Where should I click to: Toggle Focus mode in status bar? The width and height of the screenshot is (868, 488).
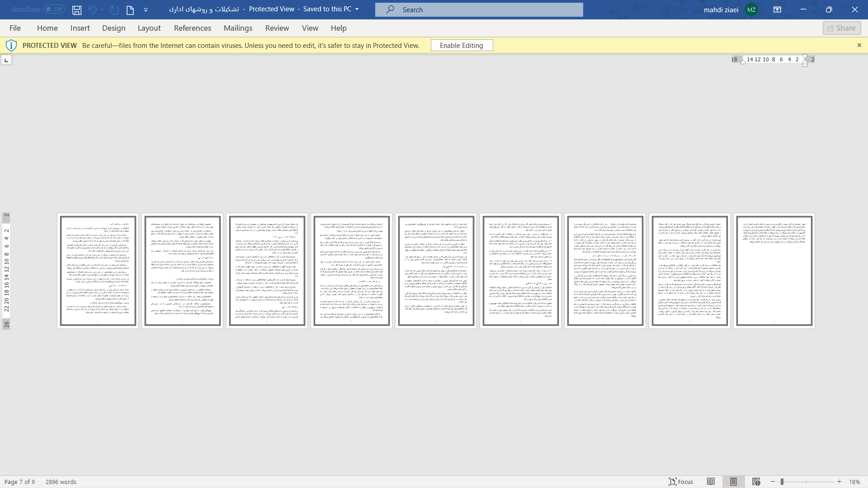(681, 481)
